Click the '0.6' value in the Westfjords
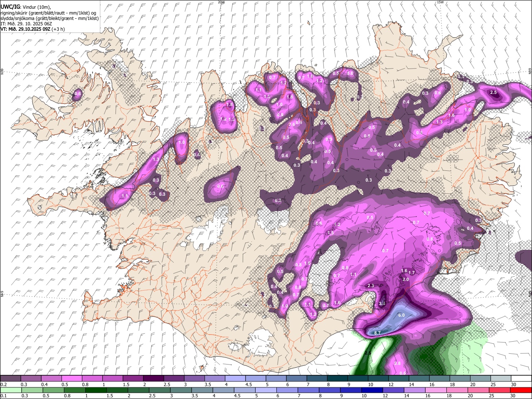The height and width of the screenshot is (399, 532). 78,94
